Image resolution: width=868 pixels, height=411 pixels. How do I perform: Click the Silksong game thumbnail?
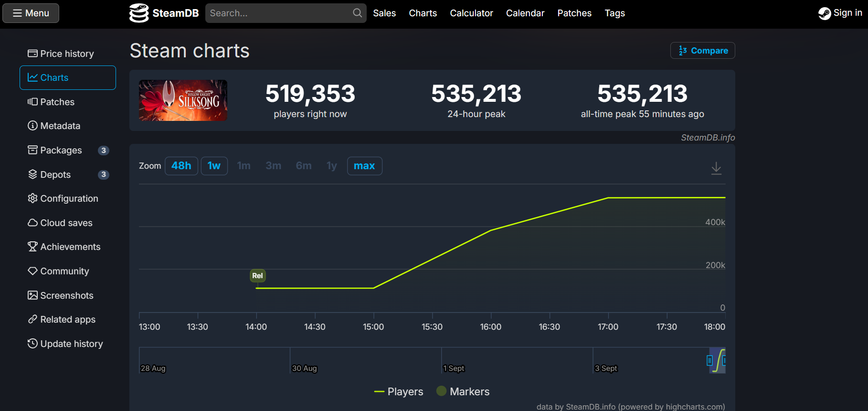[x=183, y=100]
